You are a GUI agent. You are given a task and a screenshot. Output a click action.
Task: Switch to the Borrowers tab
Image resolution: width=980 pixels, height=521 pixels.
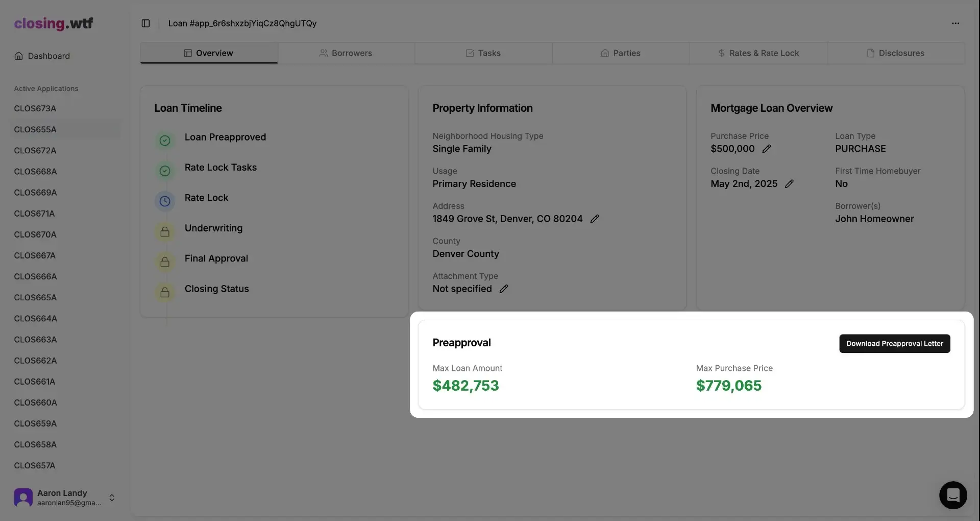click(346, 53)
